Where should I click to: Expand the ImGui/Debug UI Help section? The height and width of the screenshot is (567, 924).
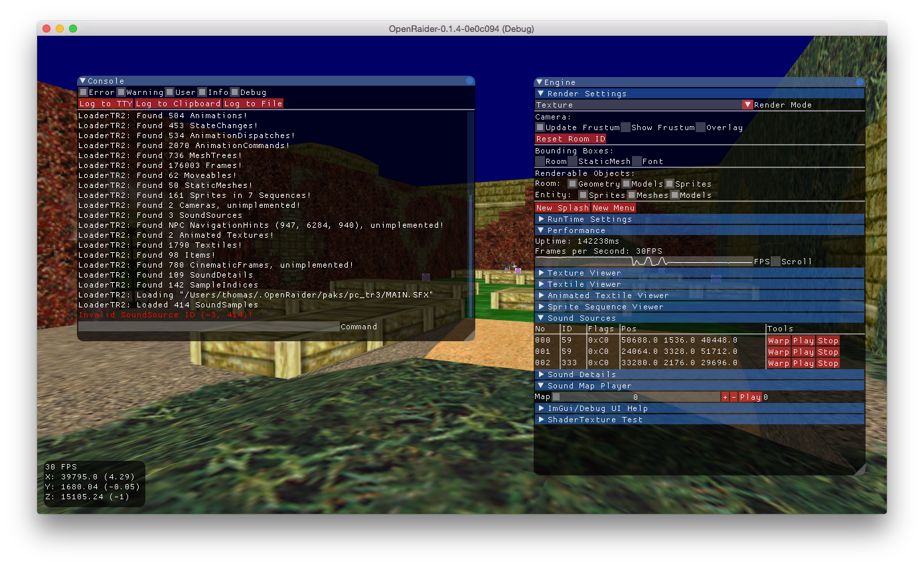(x=700, y=408)
